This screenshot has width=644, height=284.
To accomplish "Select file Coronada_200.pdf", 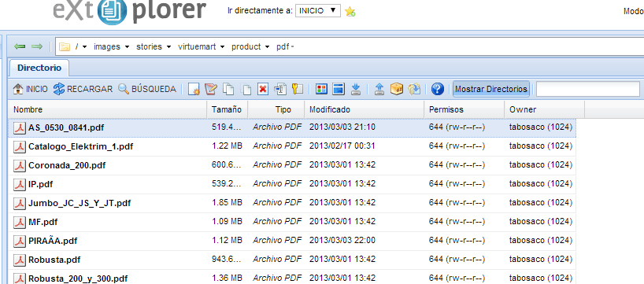I will (x=67, y=166).
